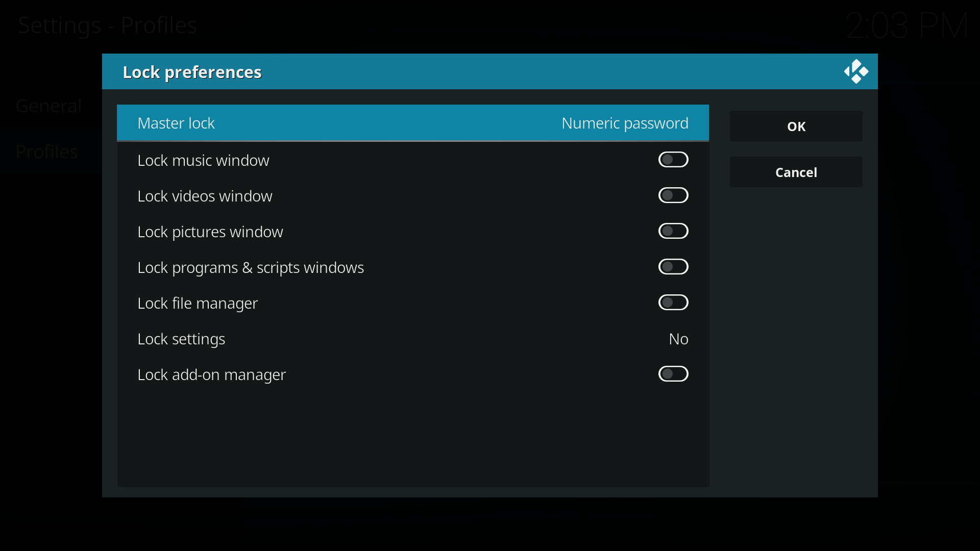Click the Lock settings row label

click(x=181, y=339)
